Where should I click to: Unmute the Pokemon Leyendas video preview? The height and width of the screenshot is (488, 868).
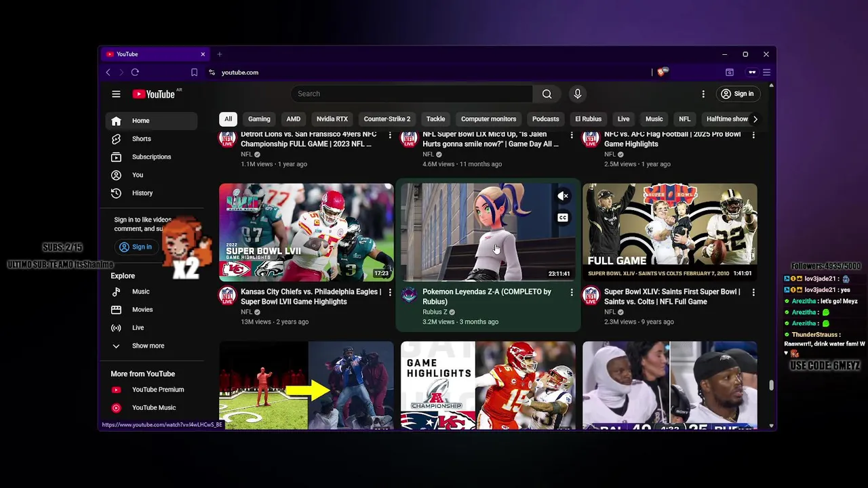[563, 196]
